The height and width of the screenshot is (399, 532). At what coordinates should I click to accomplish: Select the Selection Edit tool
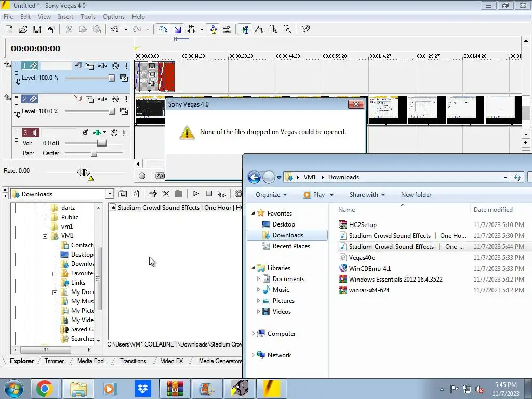[273, 30]
